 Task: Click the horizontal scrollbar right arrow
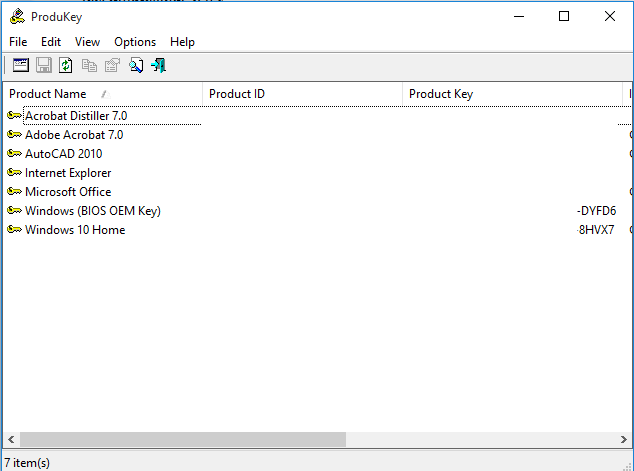pyautogui.click(x=623, y=439)
